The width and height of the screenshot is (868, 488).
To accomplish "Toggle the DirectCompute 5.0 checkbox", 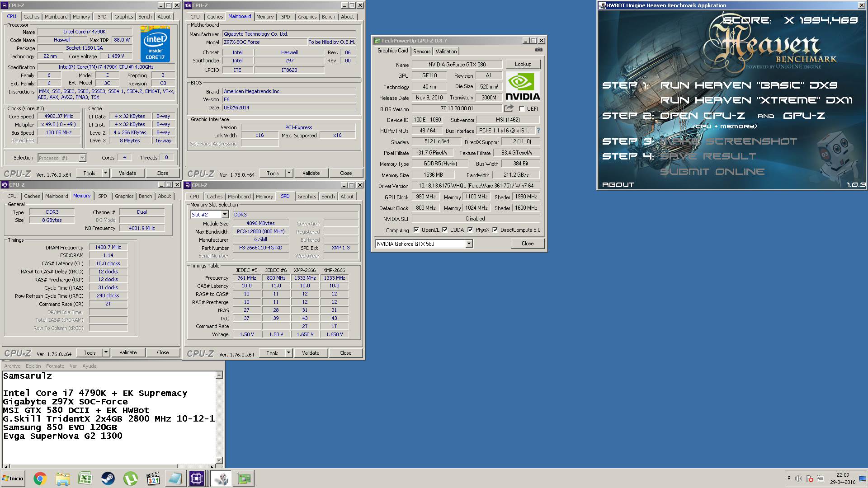I will pos(495,230).
